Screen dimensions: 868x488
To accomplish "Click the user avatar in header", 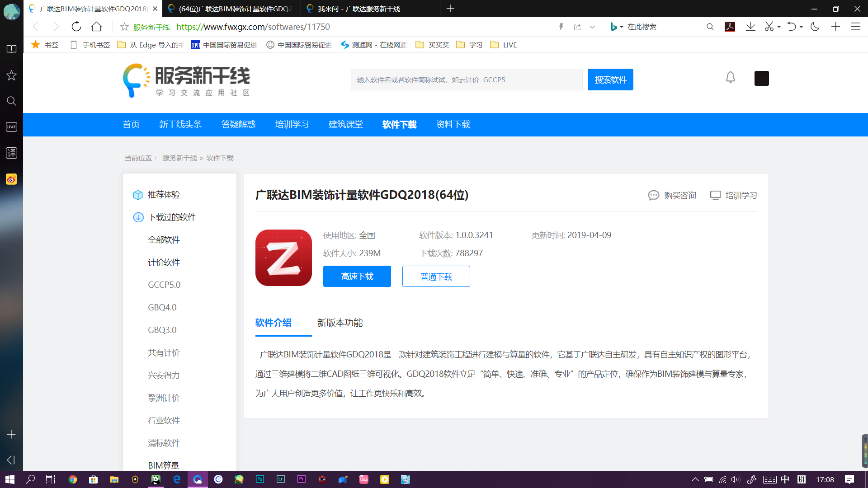I will (x=762, y=78).
